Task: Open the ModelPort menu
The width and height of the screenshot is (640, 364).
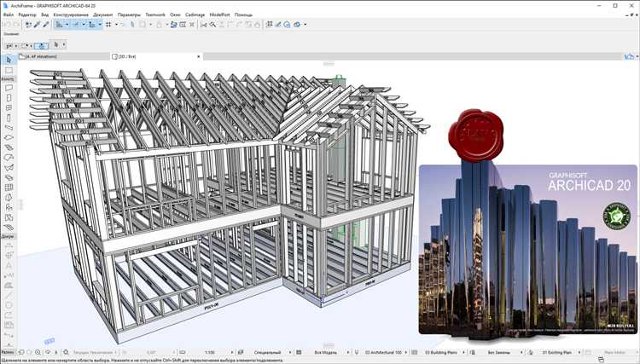Action: (219, 14)
